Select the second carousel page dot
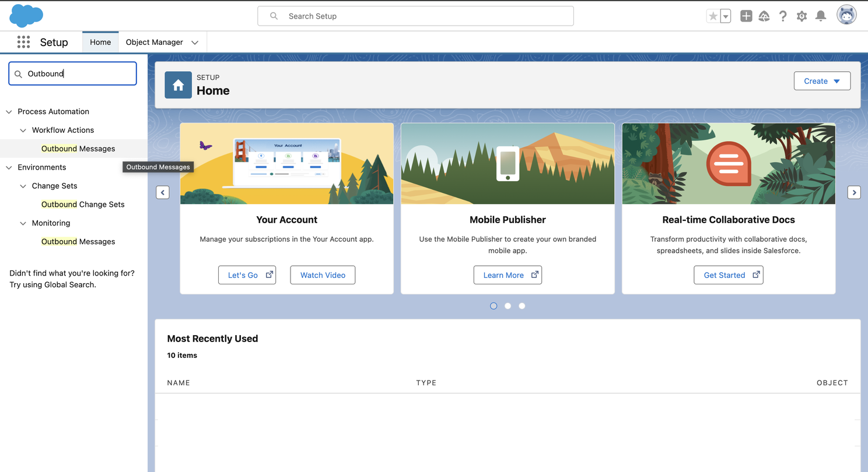Screen dimensions: 868x472 pyautogui.click(x=508, y=306)
